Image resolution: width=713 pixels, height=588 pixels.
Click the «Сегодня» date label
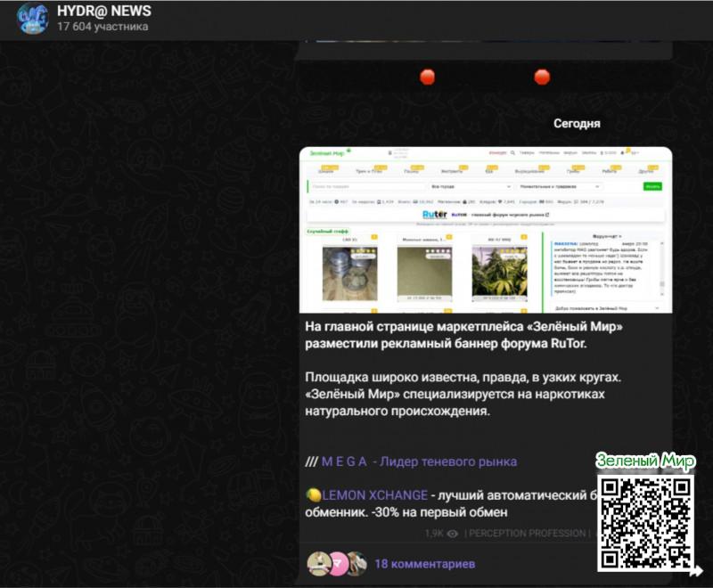tap(577, 124)
